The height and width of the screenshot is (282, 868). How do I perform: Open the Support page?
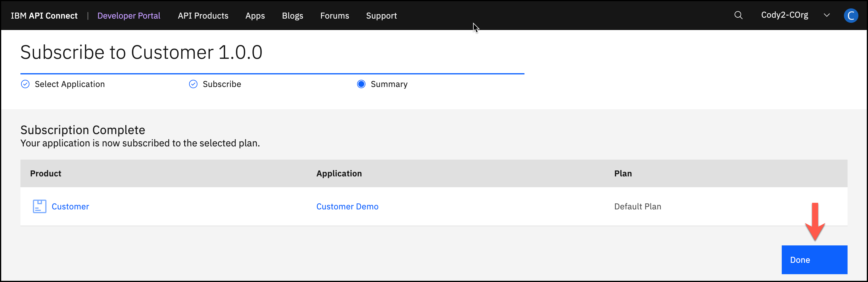click(x=381, y=16)
